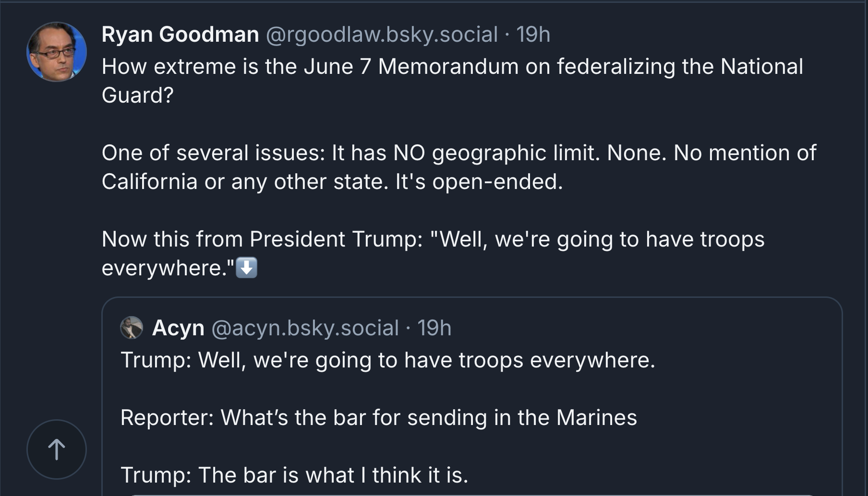Viewport: 868px width, 496px height.
Task: Open Acyn's small profile avatar
Action: (x=132, y=328)
